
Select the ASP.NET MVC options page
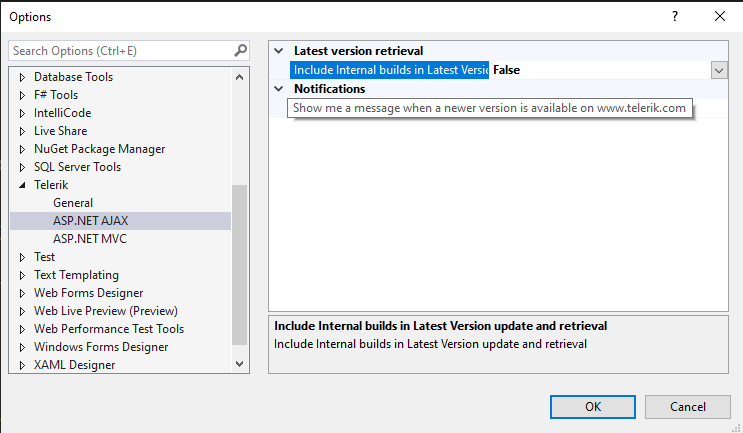coord(90,239)
